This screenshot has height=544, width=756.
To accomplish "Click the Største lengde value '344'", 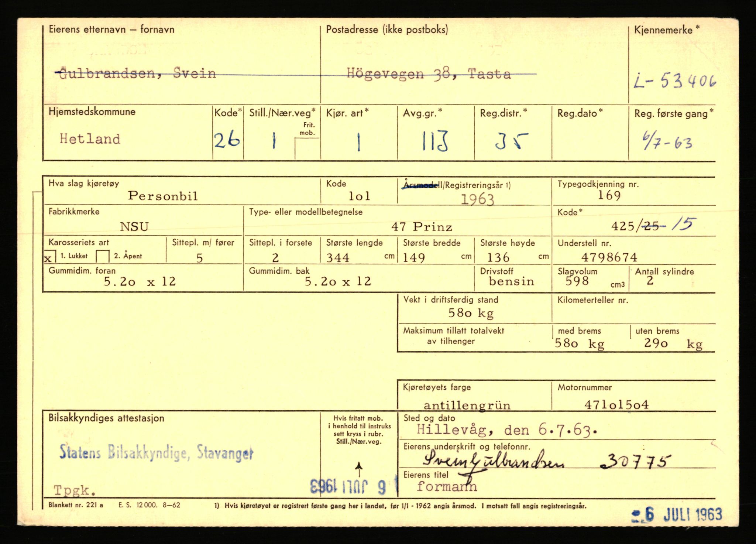I will click(338, 257).
